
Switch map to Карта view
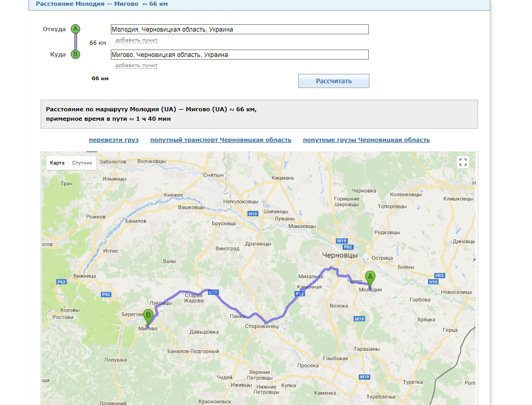click(x=58, y=163)
